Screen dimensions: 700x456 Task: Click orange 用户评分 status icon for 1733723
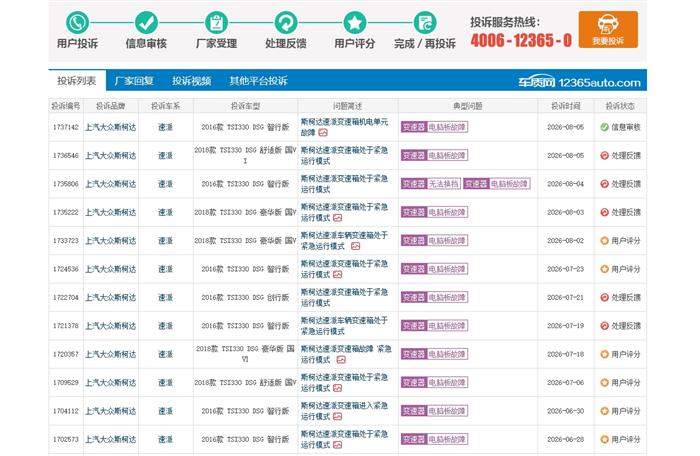[604, 241]
